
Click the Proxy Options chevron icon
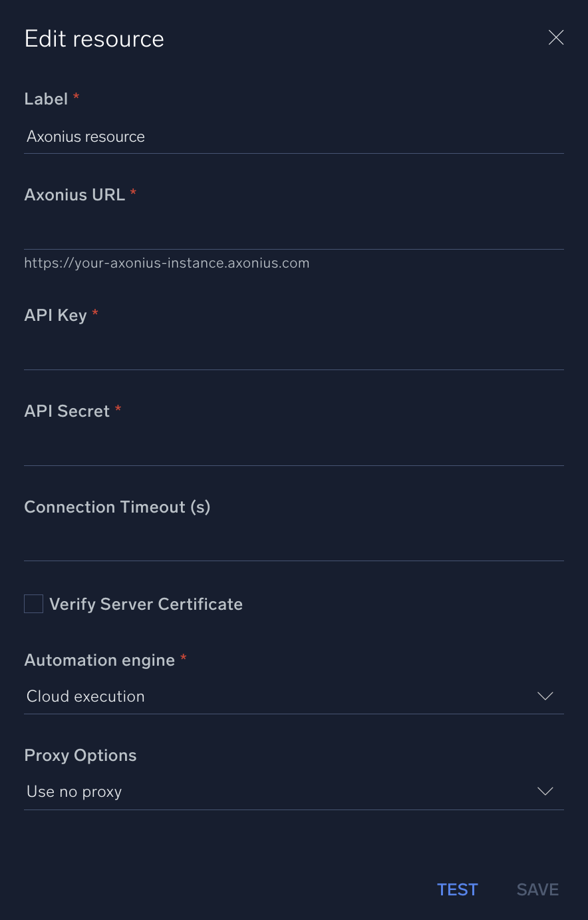545,792
